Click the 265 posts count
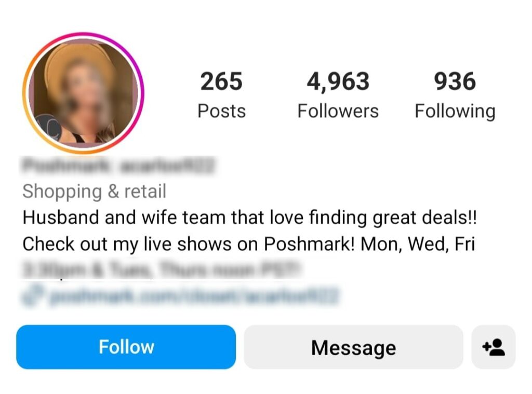The image size is (532, 394). (221, 81)
